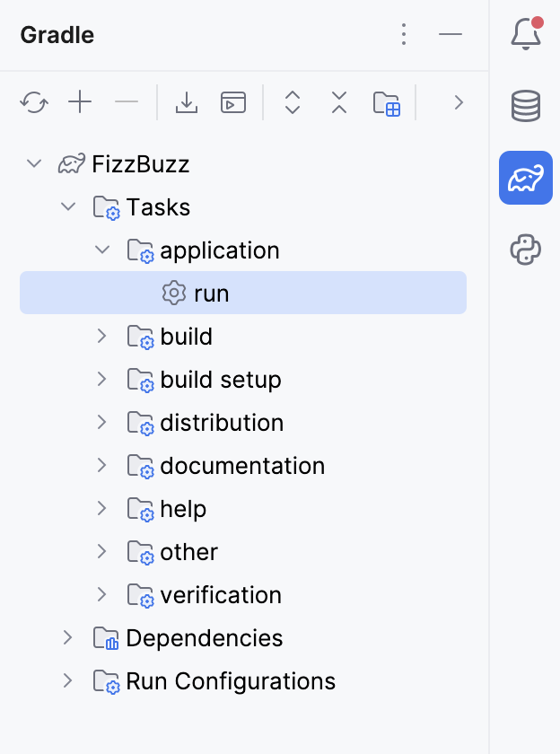560x754 pixels.
Task: Select the Python Packages tool window
Action: click(526, 250)
